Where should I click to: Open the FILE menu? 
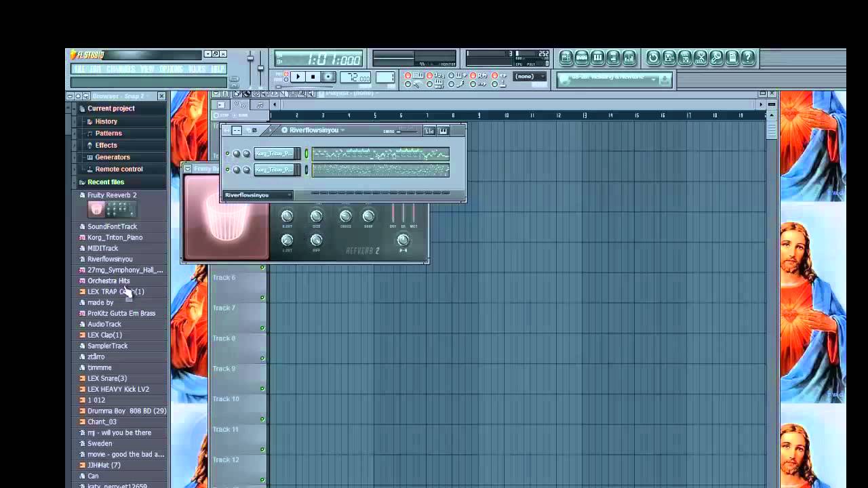coord(79,69)
